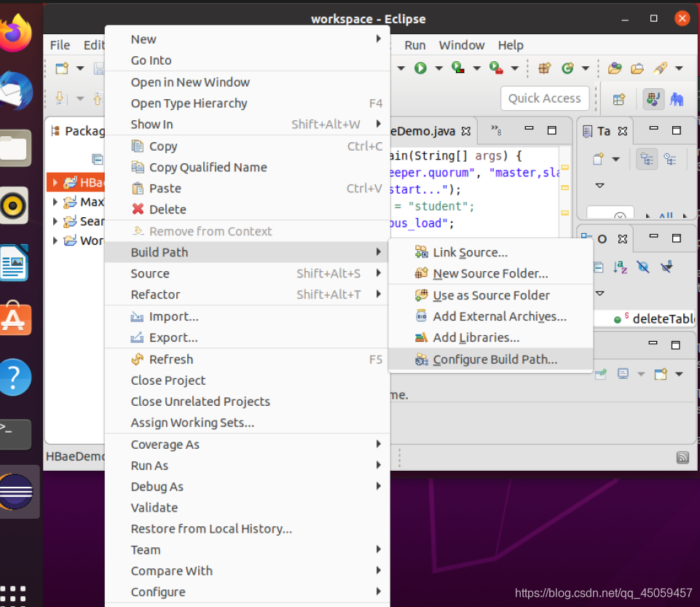Open the Task List view menu triangle
700x607 pixels.
[x=599, y=185]
